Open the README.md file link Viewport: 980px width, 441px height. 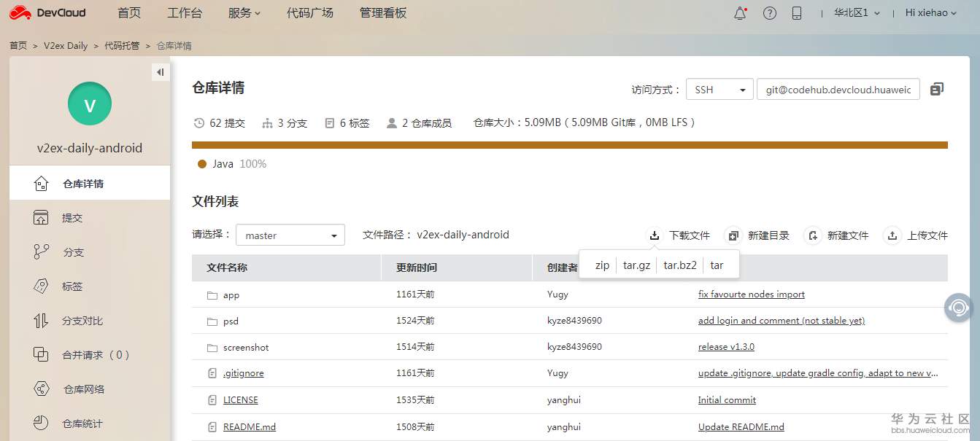pos(250,426)
